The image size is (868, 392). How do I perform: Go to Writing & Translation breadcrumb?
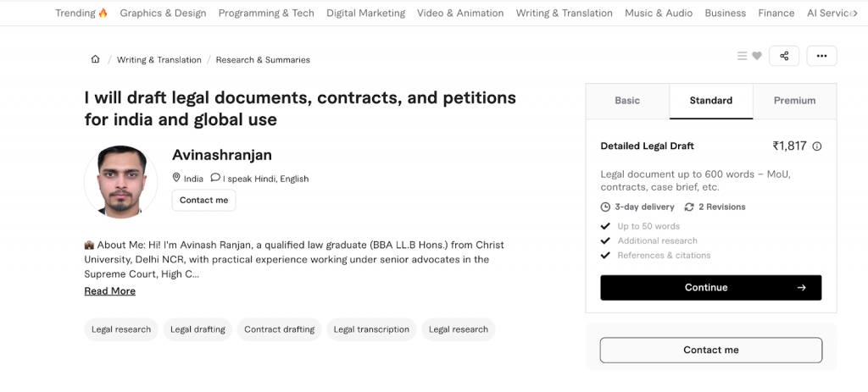159,60
